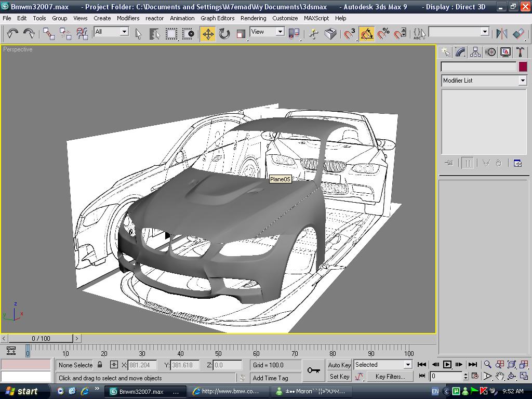
Task: Toggle the 3D Snaps magnet
Action: click(350, 34)
